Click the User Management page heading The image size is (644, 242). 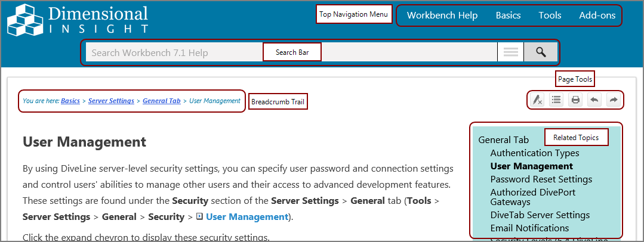(x=84, y=142)
